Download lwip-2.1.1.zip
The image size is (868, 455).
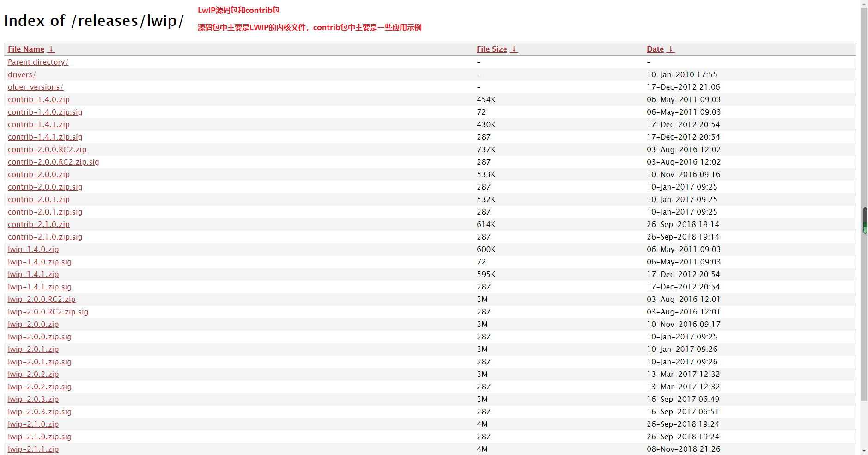(x=33, y=449)
